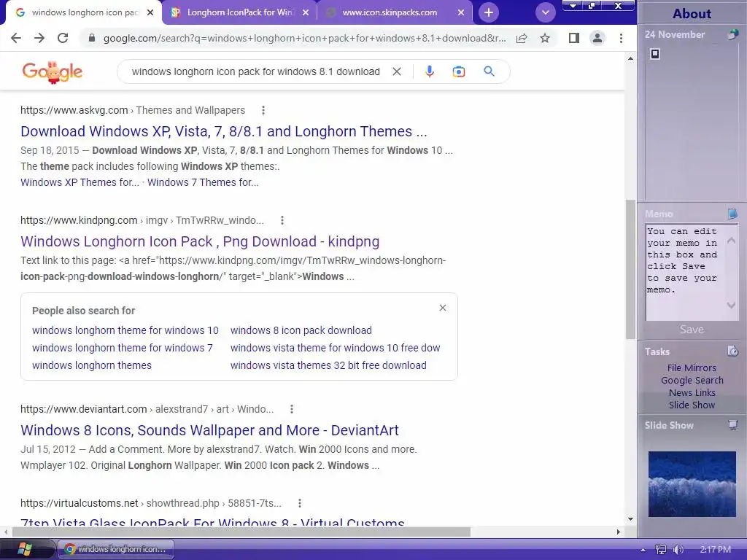Click the page vertical scrollbar thumb

(630, 270)
